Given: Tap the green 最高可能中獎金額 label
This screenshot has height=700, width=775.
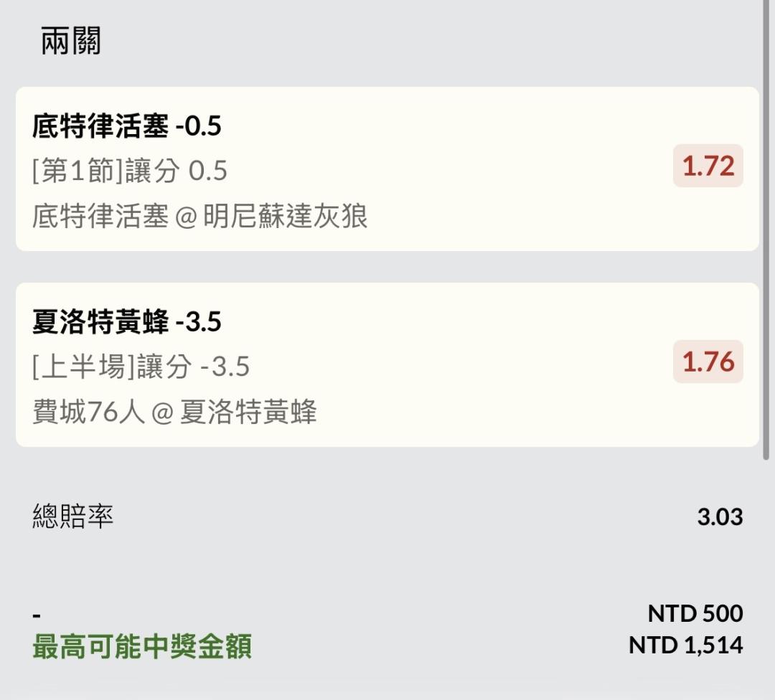Looking at the screenshot, I should [142, 646].
